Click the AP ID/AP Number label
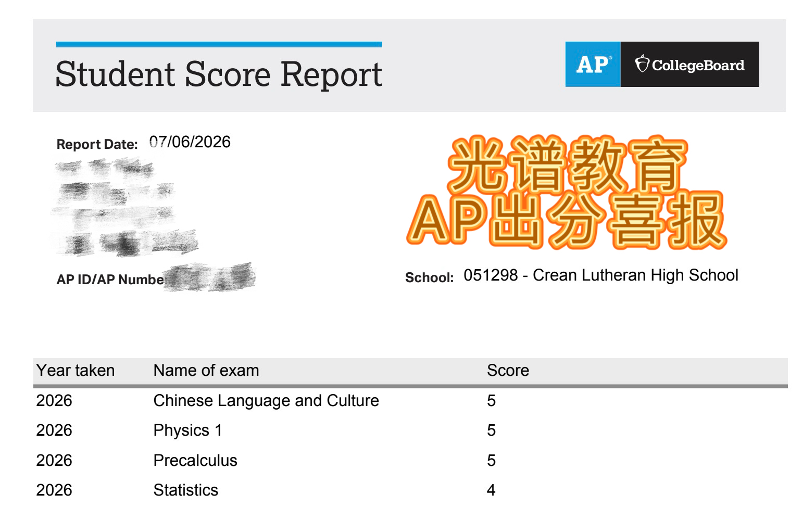Viewport: 803px width, 532px height. click(110, 280)
